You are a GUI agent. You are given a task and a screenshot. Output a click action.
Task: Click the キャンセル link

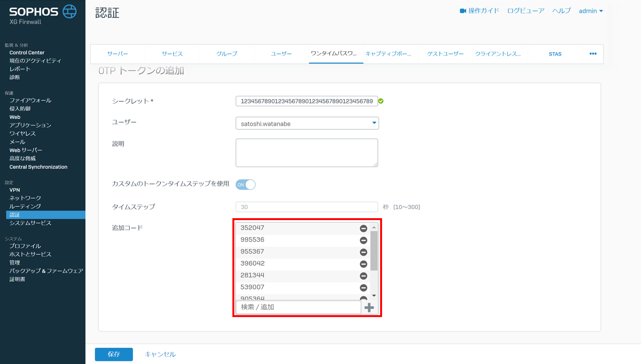click(x=160, y=354)
